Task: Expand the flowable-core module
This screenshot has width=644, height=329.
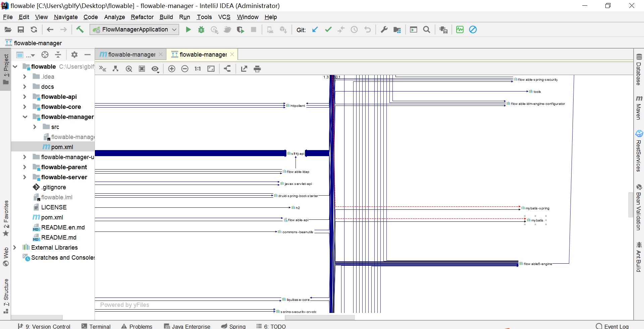Action: tap(24, 107)
